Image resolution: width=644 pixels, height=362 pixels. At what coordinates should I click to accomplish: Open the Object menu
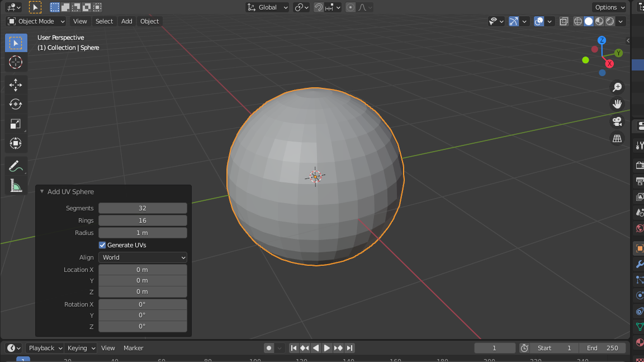tap(149, 21)
